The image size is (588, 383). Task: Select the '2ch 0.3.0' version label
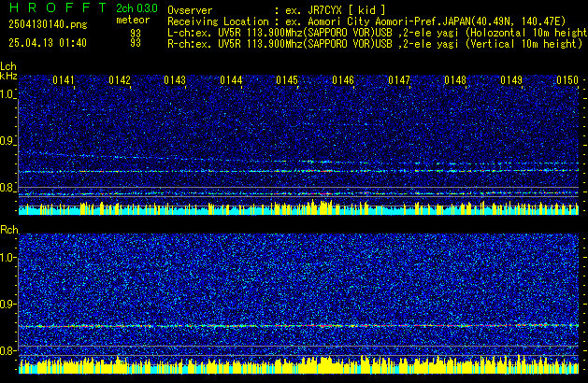pos(136,8)
